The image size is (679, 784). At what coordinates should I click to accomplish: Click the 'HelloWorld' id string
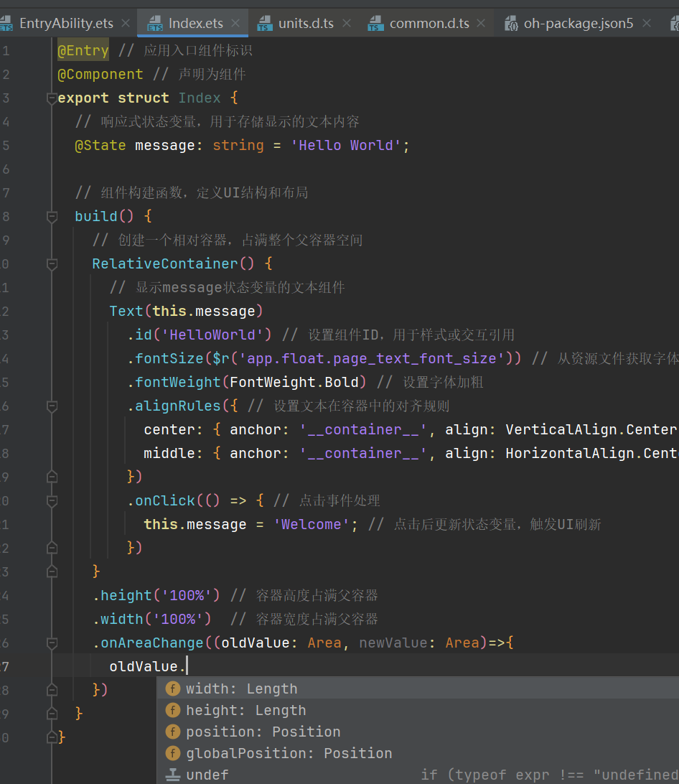click(212, 335)
